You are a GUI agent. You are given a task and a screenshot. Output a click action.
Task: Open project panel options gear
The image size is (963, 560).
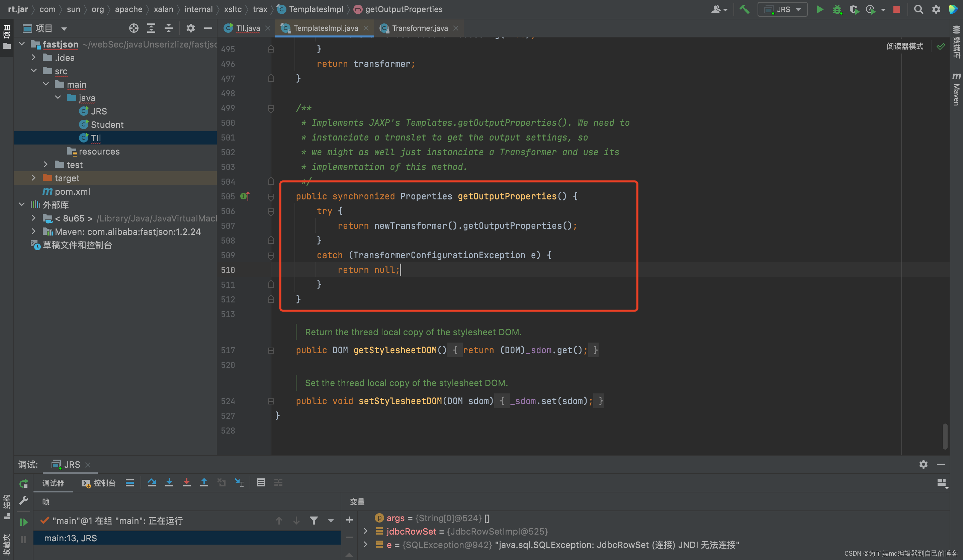pyautogui.click(x=190, y=28)
